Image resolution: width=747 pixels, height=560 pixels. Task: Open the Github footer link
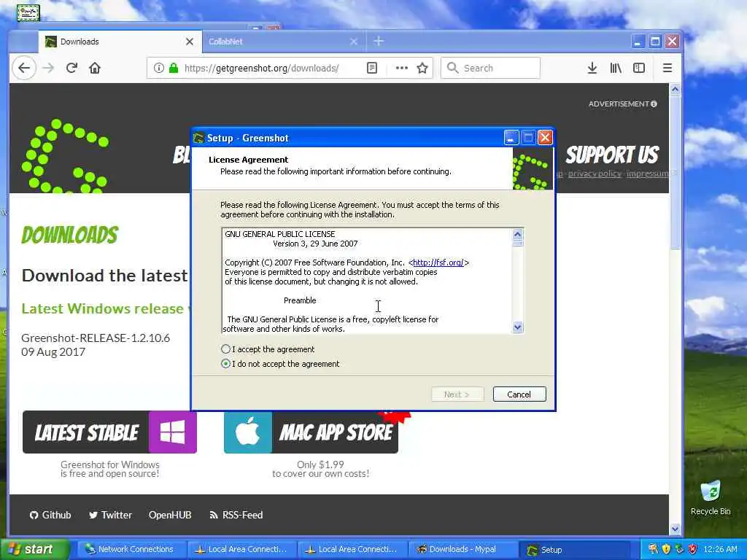[50, 515]
